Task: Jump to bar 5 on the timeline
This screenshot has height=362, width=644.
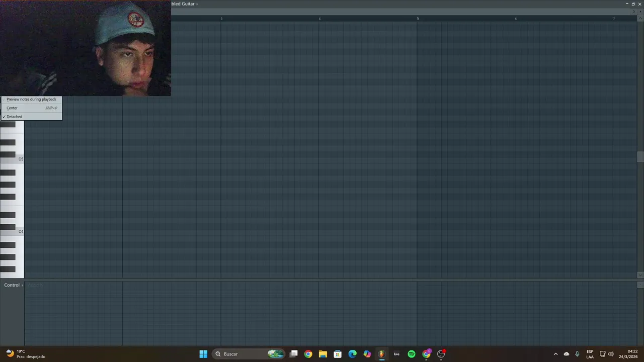Action: point(418,19)
